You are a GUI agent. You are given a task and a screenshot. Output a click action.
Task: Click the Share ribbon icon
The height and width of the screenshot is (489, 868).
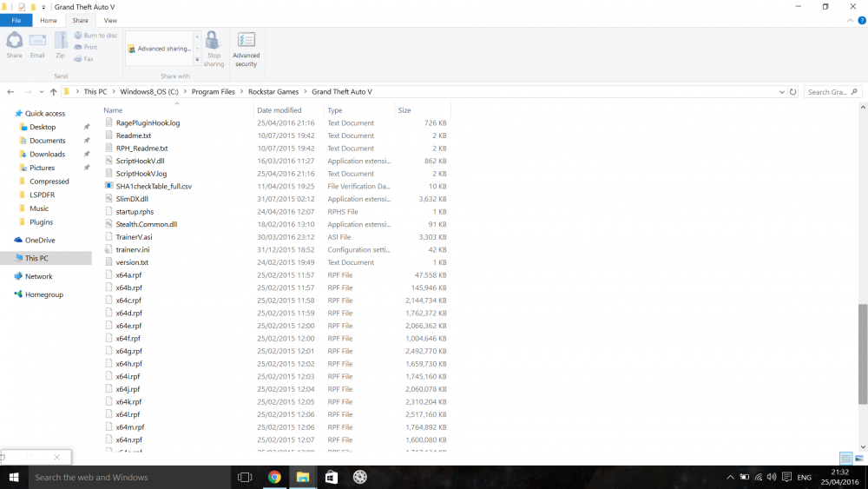click(15, 45)
